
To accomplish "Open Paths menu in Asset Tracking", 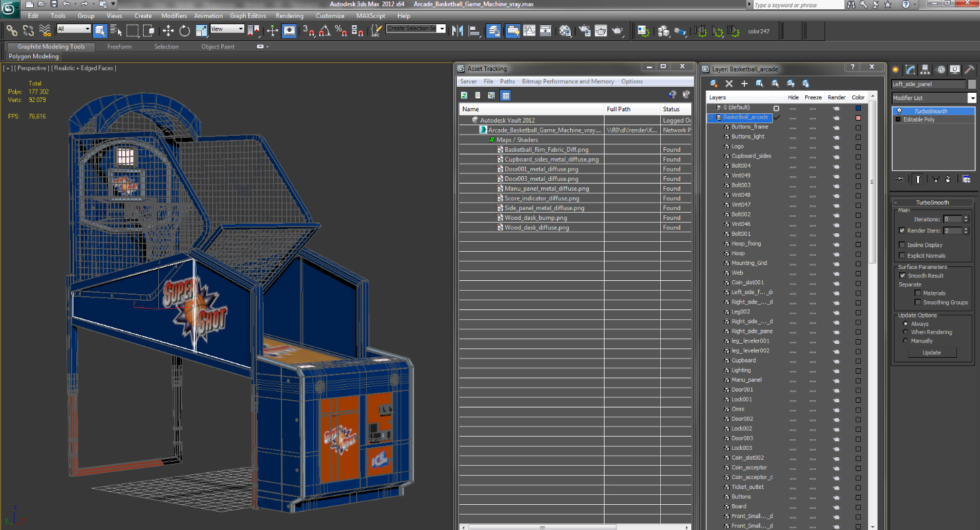I will 507,81.
